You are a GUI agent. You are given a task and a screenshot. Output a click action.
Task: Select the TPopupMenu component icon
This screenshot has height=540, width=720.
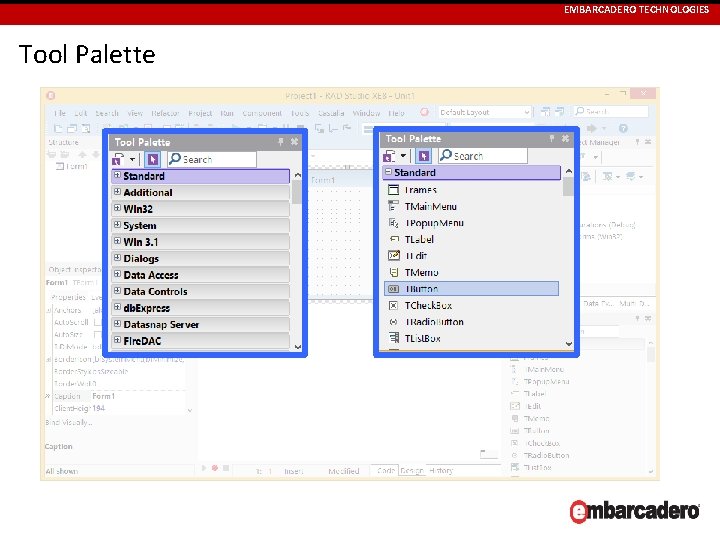(394, 223)
